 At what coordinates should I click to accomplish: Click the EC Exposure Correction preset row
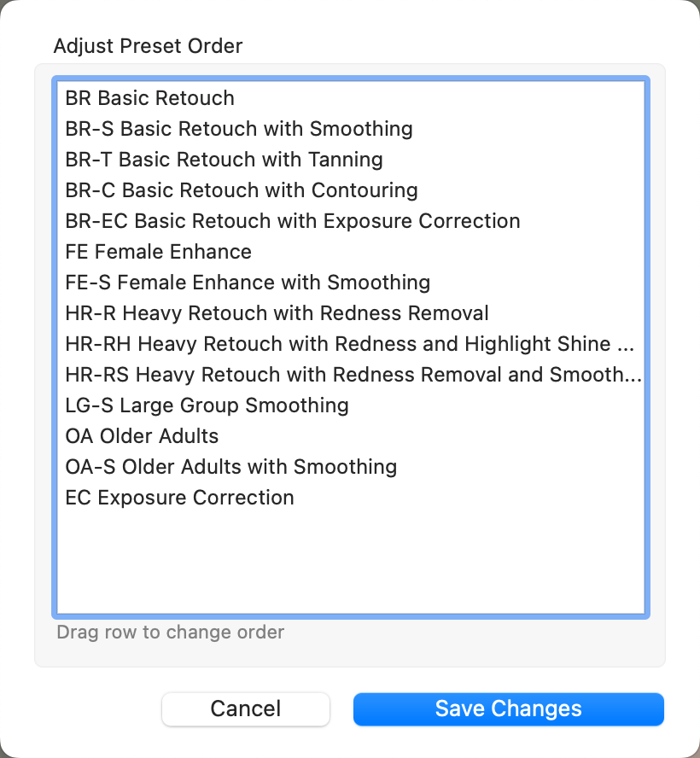click(x=179, y=498)
